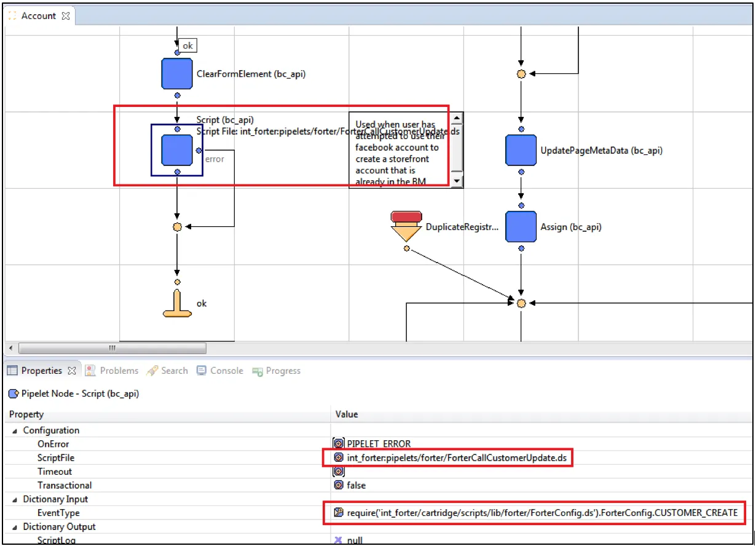Select the EventType property name
Image resolution: width=756 pixels, height=546 pixels.
[58, 513]
